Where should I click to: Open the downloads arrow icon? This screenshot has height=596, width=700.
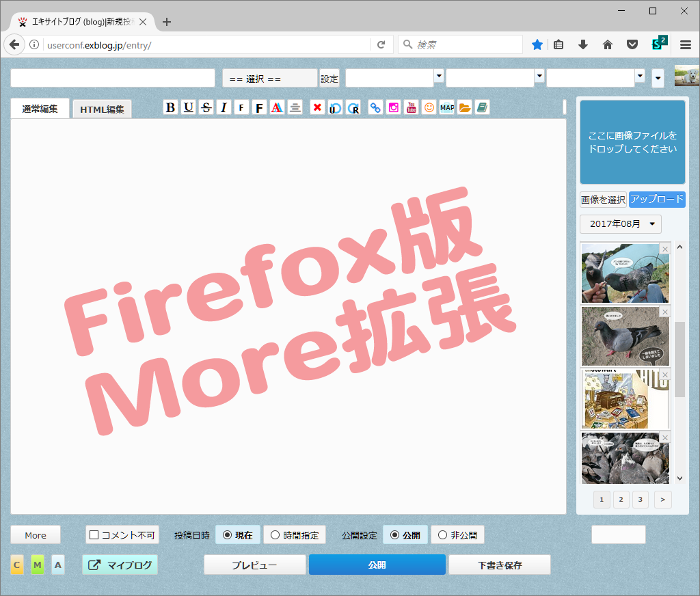coord(583,44)
